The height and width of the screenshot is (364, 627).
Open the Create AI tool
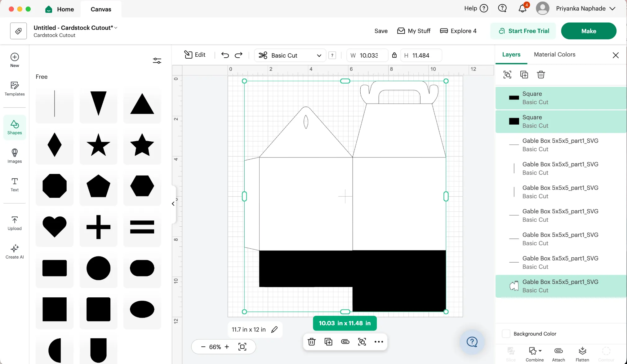(x=15, y=252)
